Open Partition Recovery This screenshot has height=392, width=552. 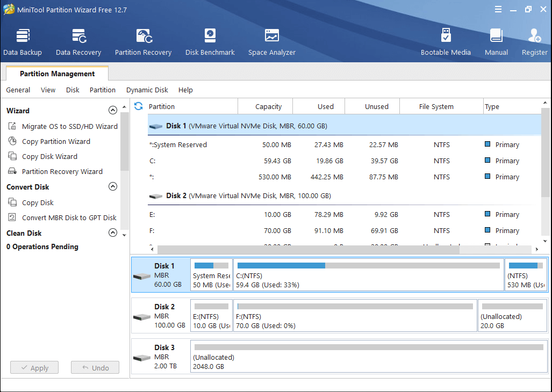click(x=143, y=42)
